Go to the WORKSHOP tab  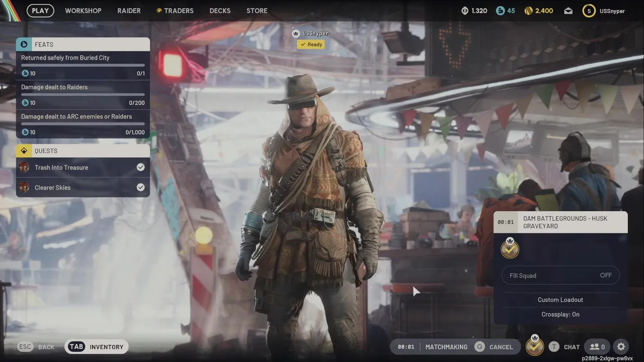[83, 11]
